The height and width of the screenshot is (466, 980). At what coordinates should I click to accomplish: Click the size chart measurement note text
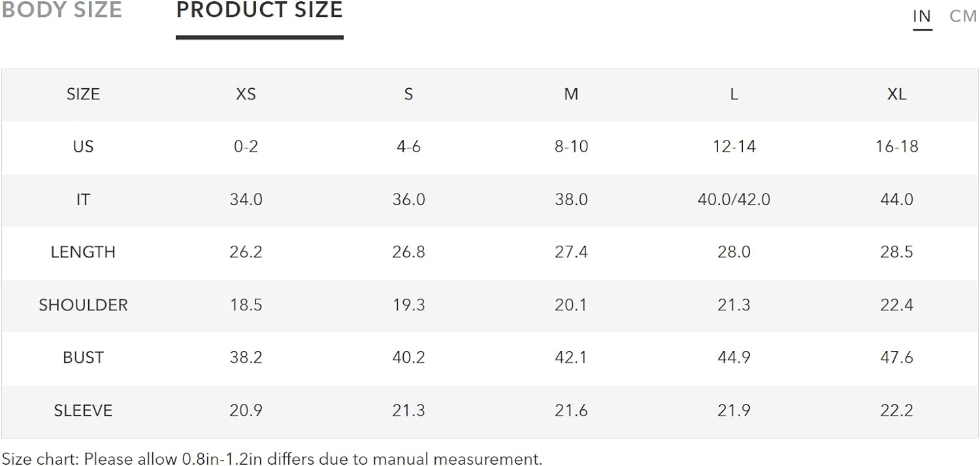click(x=272, y=459)
